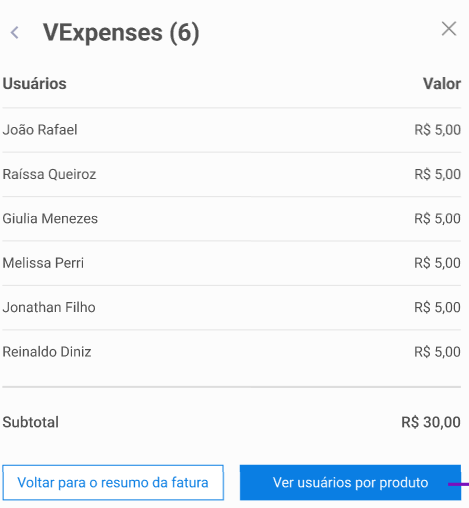Screen dimensions: 469x508
Task: Click Giulia Menezes's R$ 5,00 value
Action: 438,219
